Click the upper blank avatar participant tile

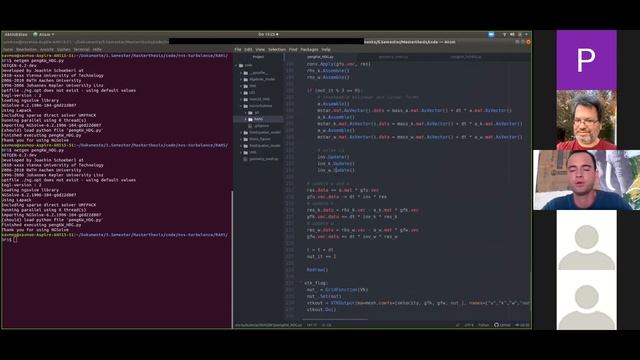587,240
